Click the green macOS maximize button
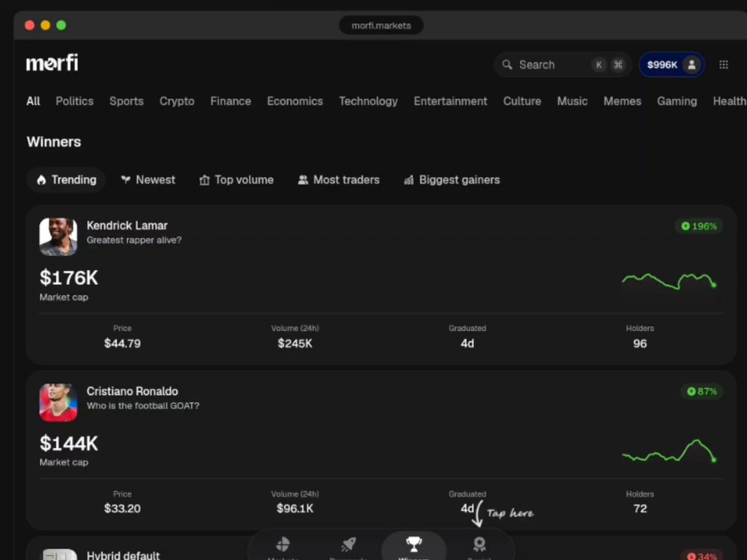 [x=61, y=26]
